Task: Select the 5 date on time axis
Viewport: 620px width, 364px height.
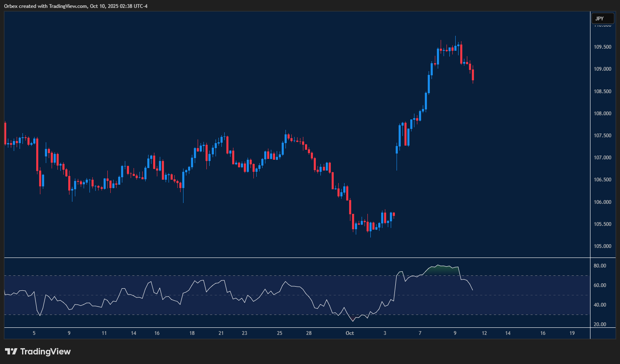Action: point(34,333)
